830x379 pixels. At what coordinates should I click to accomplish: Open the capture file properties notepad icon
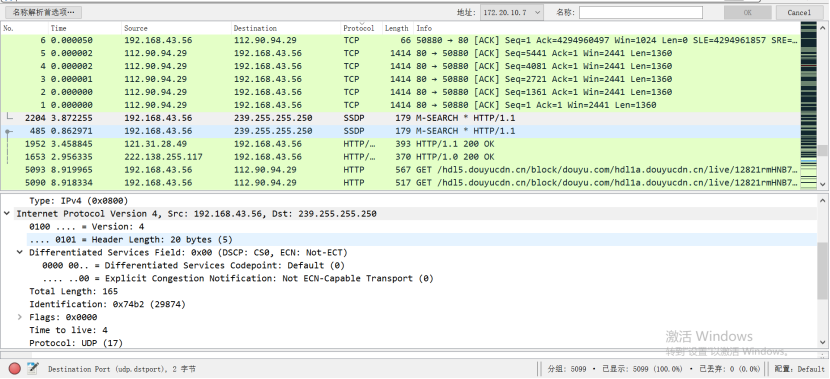click(x=33, y=368)
